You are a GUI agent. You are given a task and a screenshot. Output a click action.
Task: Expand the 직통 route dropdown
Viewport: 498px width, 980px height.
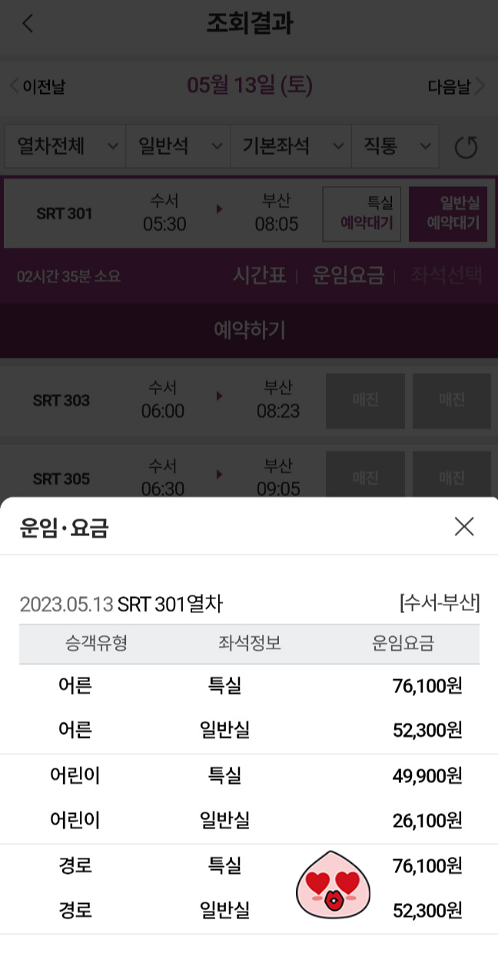pos(396,146)
